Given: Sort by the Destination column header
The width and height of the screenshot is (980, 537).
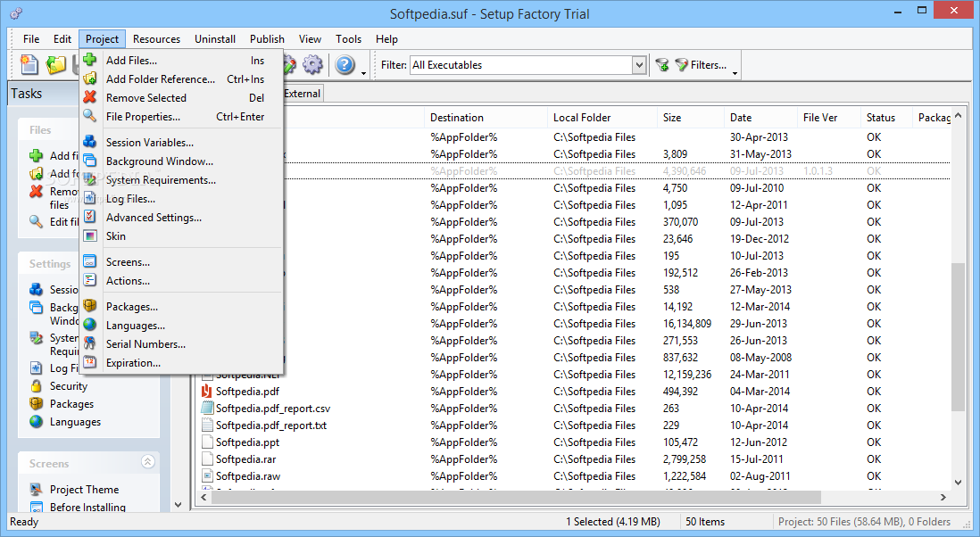Looking at the screenshot, I should [486, 118].
